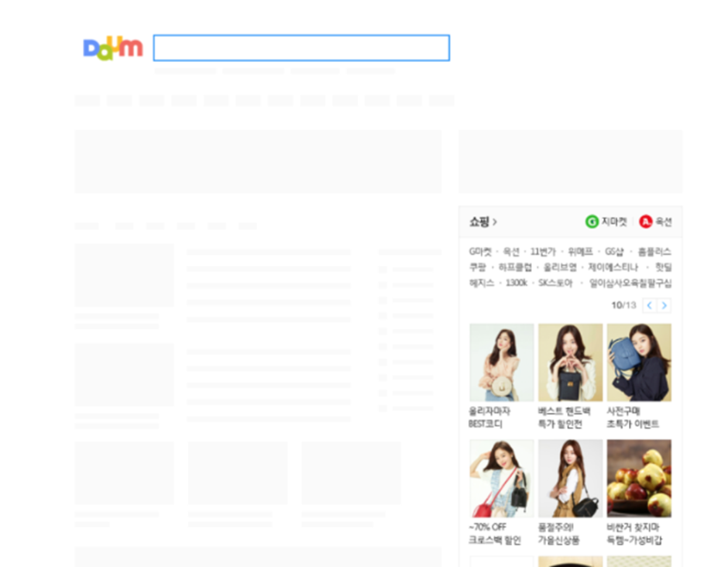Image resolution: width=728 pixels, height=567 pixels.
Task: Open the 베스트 핸드백 특가 할인전 image
Action: (570, 363)
